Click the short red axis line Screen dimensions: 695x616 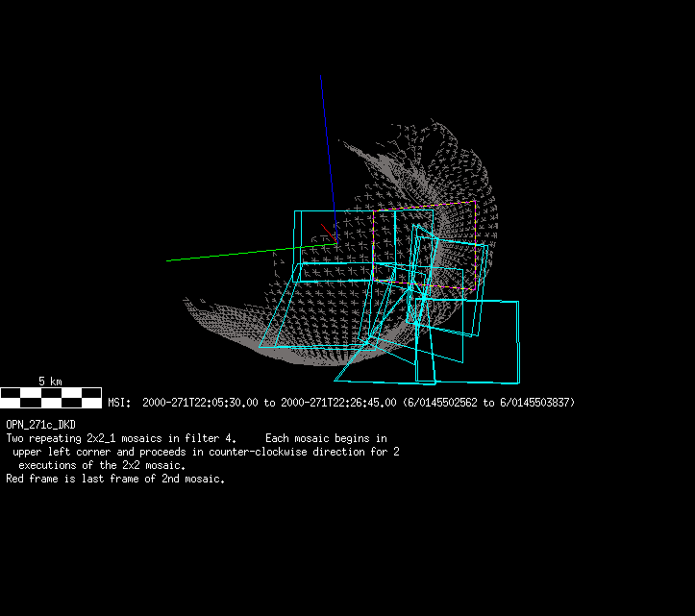click(x=330, y=233)
